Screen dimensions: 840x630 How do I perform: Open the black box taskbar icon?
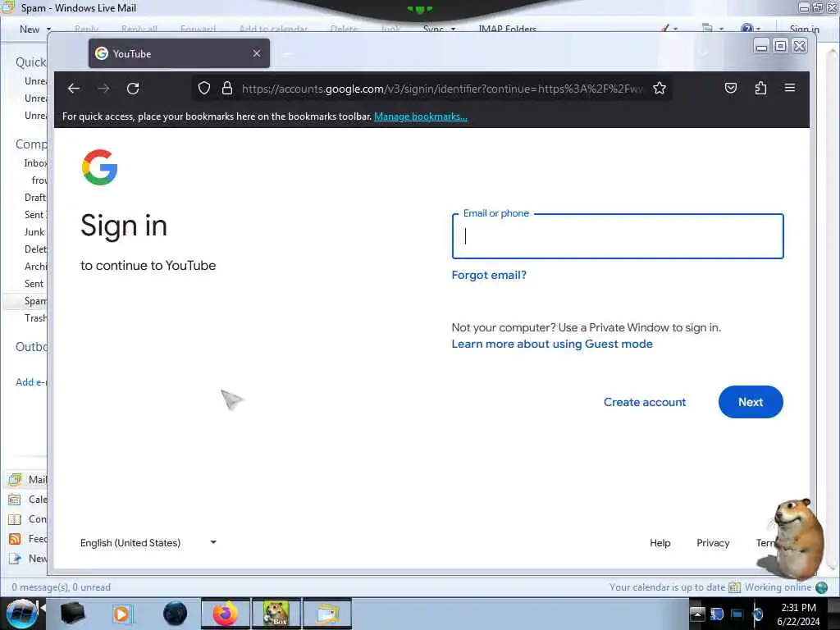(72, 614)
